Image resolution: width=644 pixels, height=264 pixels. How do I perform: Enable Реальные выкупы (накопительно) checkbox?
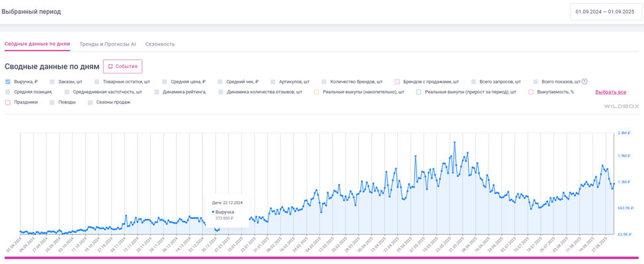317,92
